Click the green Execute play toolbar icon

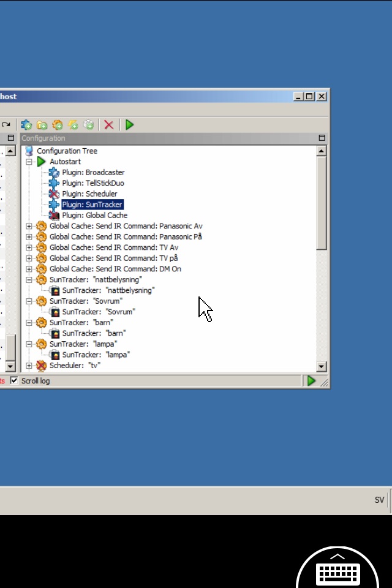pyautogui.click(x=129, y=124)
